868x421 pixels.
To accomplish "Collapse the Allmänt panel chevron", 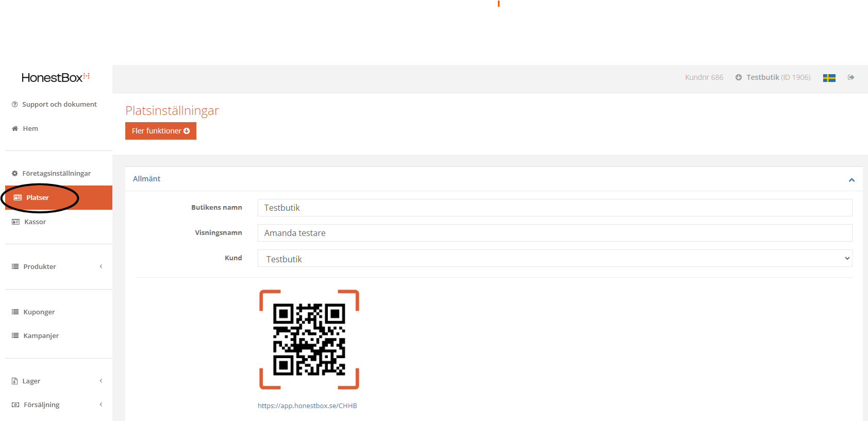I will [852, 179].
